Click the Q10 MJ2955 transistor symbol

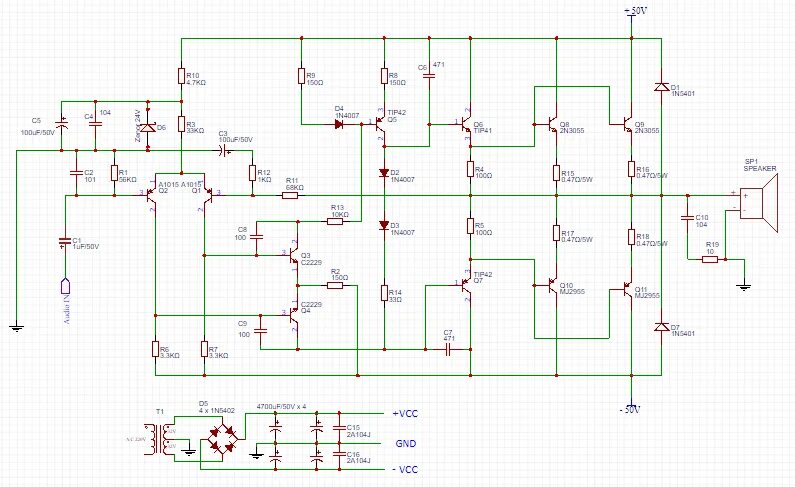pyautogui.click(x=552, y=286)
